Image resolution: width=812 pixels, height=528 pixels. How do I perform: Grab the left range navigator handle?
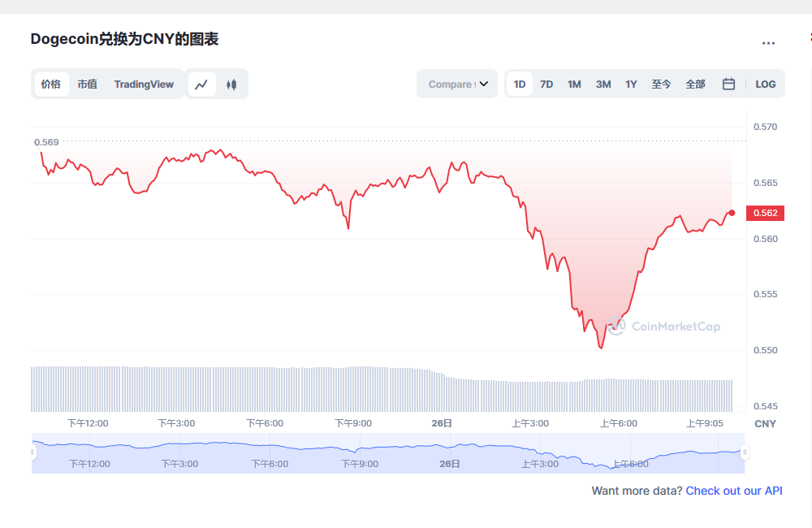(32, 452)
